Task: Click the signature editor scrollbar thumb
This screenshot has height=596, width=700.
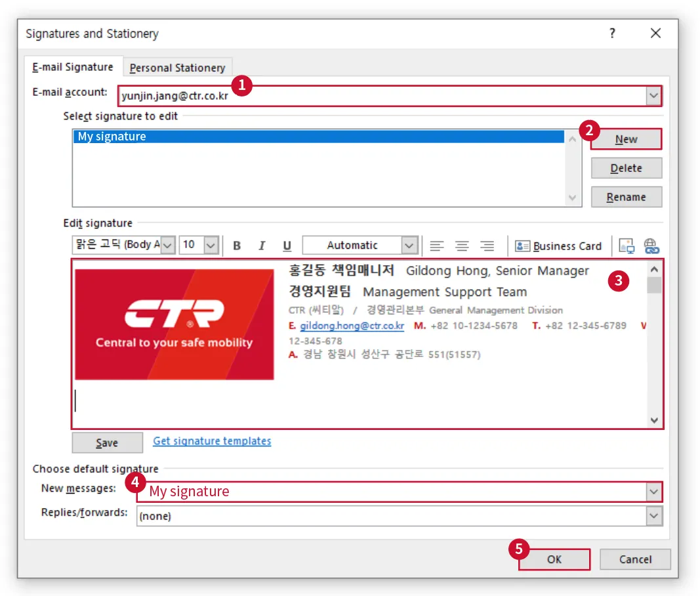Action: (x=654, y=285)
